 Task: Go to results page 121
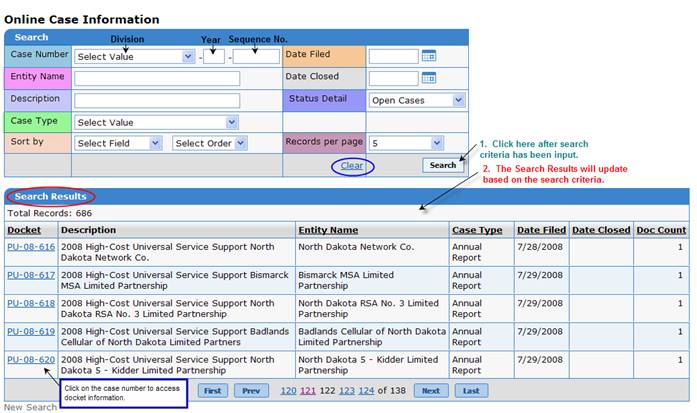(308, 391)
